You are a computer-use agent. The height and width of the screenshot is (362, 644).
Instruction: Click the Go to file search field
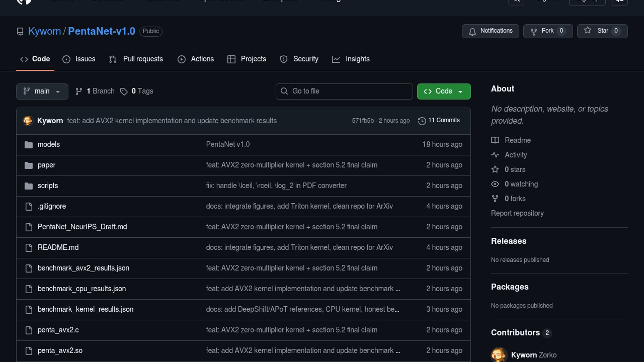coord(344,91)
